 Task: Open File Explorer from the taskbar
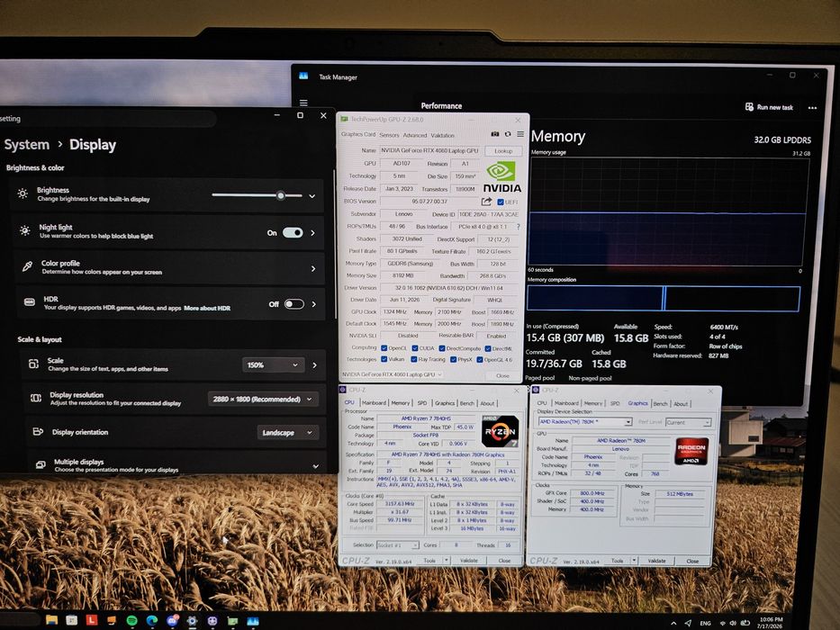click(x=52, y=620)
